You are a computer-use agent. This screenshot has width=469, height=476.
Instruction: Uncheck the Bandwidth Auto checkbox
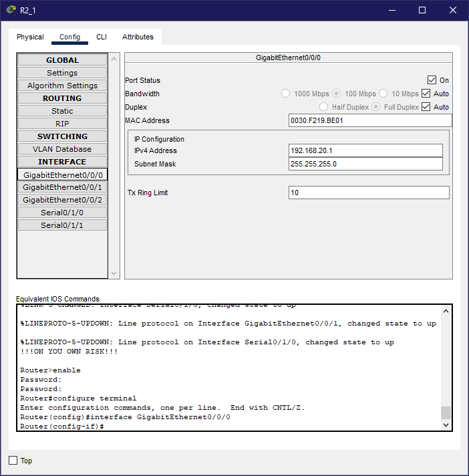tap(426, 94)
